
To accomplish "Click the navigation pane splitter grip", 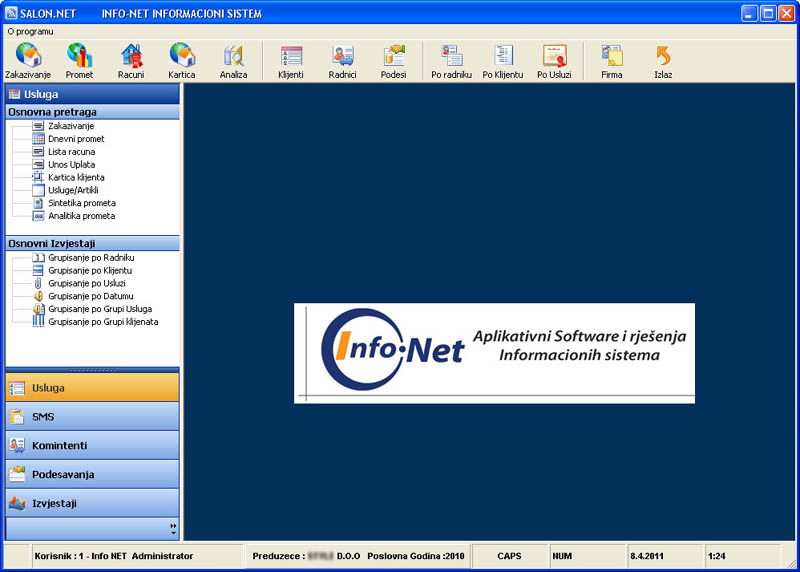I will [x=92, y=369].
